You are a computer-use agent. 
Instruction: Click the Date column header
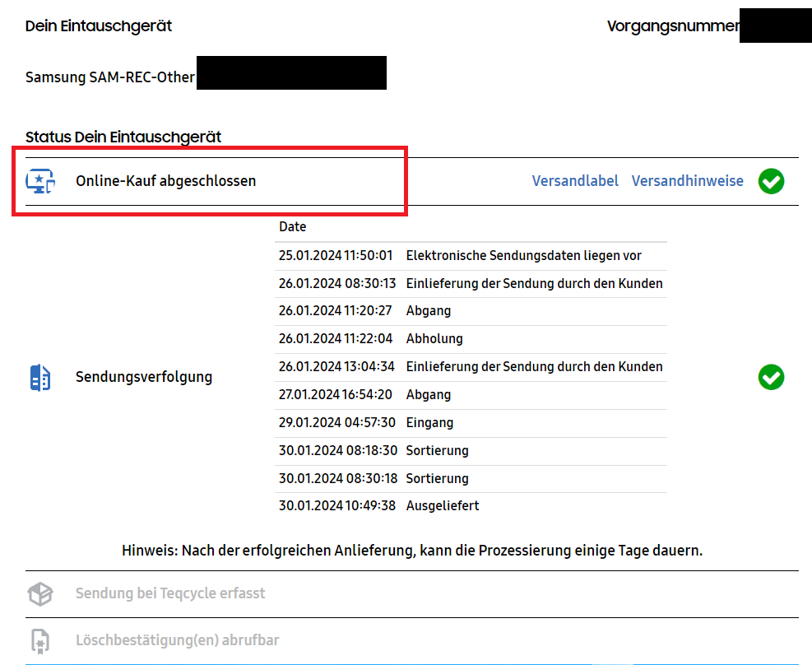tap(292, 227)
